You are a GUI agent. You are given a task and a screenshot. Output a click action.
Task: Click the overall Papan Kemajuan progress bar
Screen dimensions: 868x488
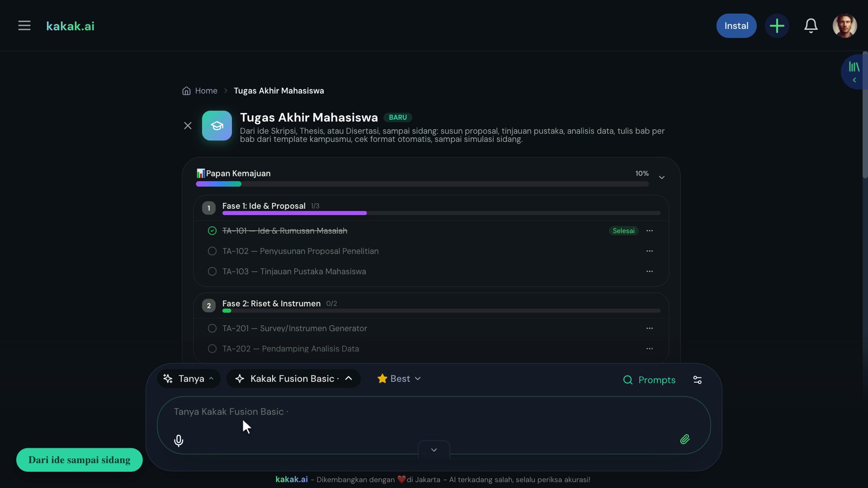(422, 184)
